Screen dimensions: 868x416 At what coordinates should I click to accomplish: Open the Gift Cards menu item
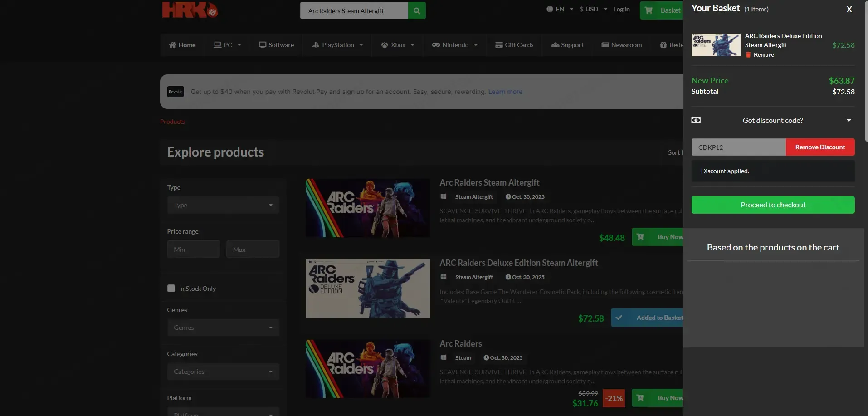[x=514, y=45]
